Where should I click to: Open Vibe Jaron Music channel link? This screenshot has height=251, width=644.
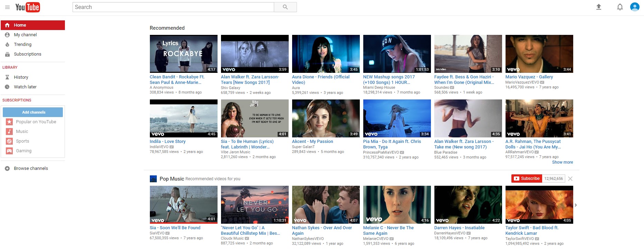coord(236,152)
